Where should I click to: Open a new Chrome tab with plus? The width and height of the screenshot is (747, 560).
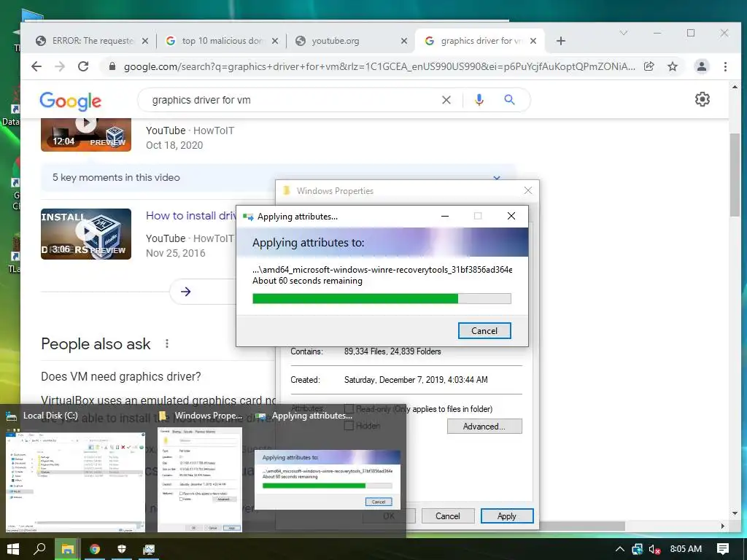561,41
